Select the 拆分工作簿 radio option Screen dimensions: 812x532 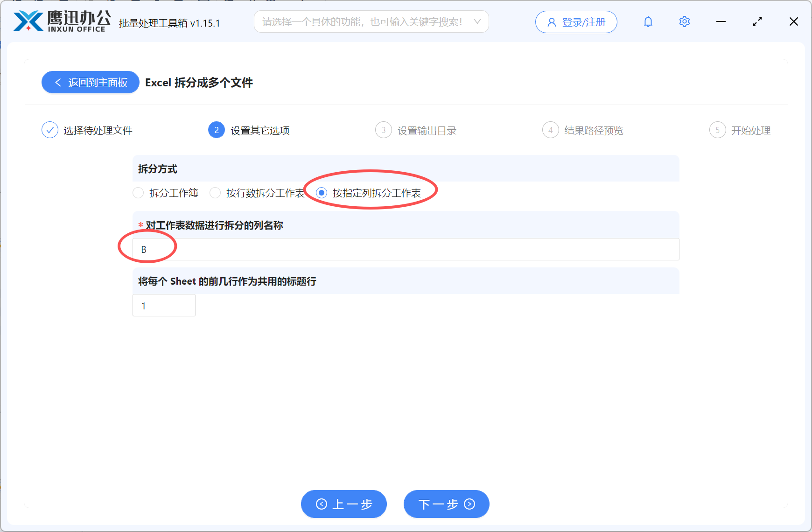(138, 193)
